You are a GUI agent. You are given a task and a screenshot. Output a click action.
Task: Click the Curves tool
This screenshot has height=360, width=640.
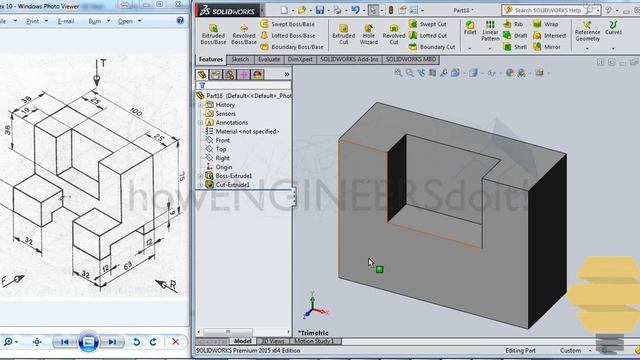[613, 28]
